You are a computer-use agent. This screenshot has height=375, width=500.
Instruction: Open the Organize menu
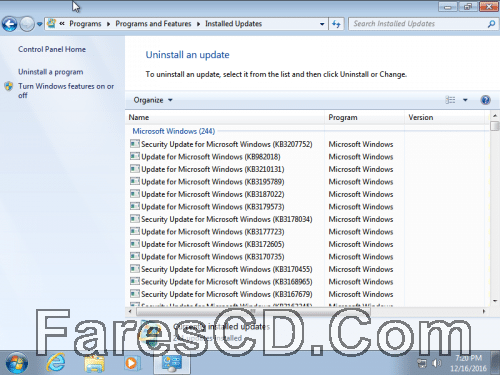[153, 100]
